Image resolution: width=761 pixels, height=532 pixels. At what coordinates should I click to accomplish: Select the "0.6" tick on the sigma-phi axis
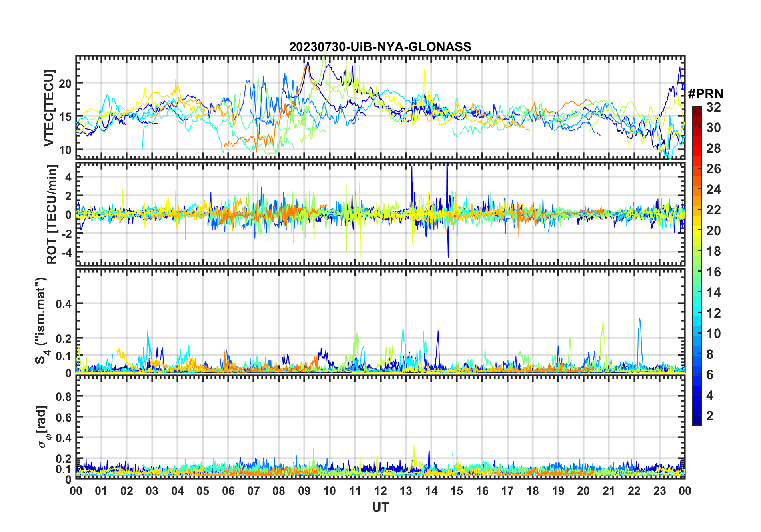pos(64,417)
